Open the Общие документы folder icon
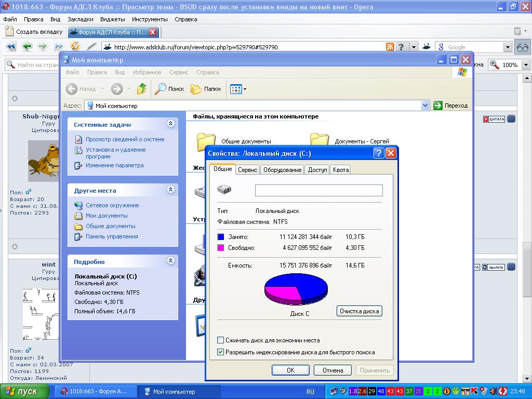 206,141
